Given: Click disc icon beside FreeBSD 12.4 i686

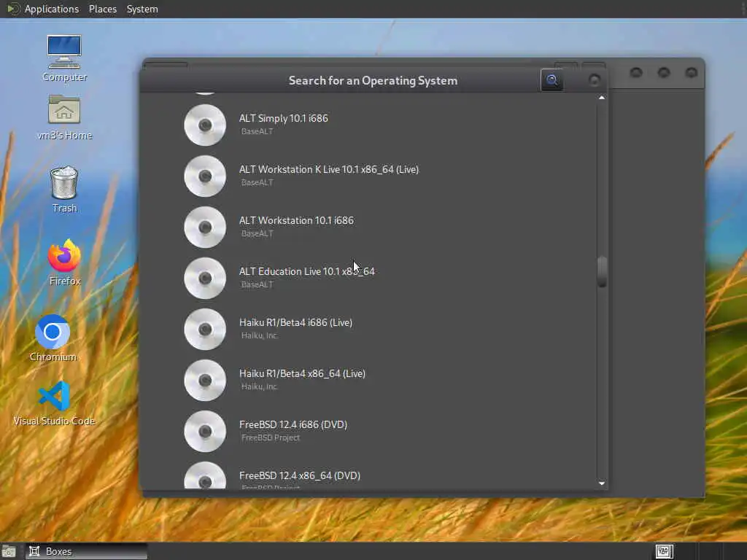Looking at the screenshot, I should (205, 431).
